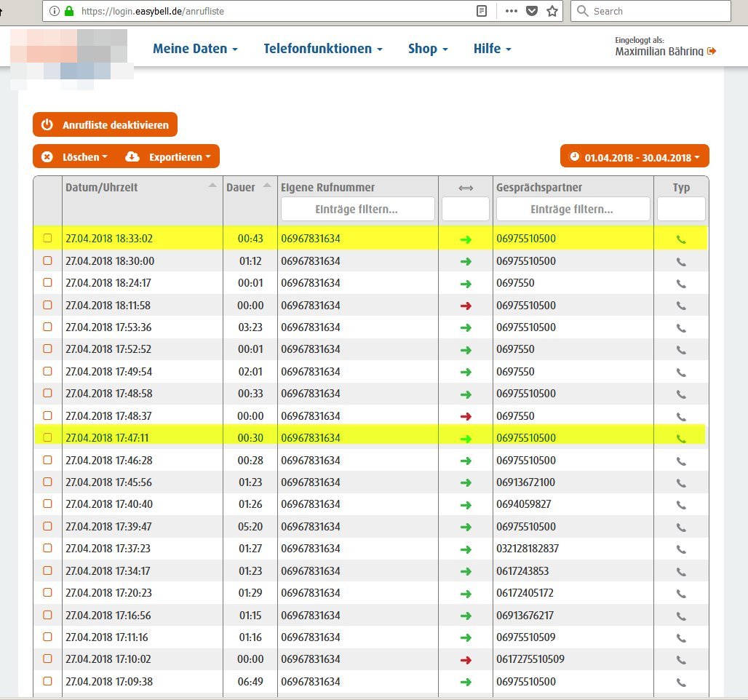This screenshot has width=748, height=700.
Task: Toggle reader view icon in address bar
Action: coord(482,11)
